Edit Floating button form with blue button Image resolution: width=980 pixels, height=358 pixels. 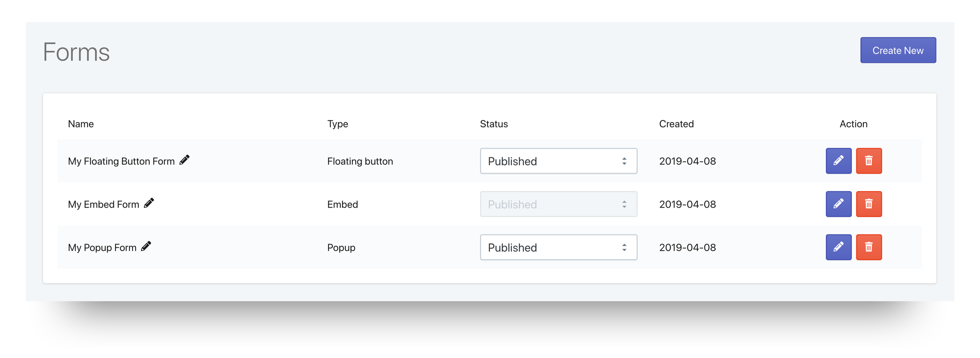tap(838, 161)
